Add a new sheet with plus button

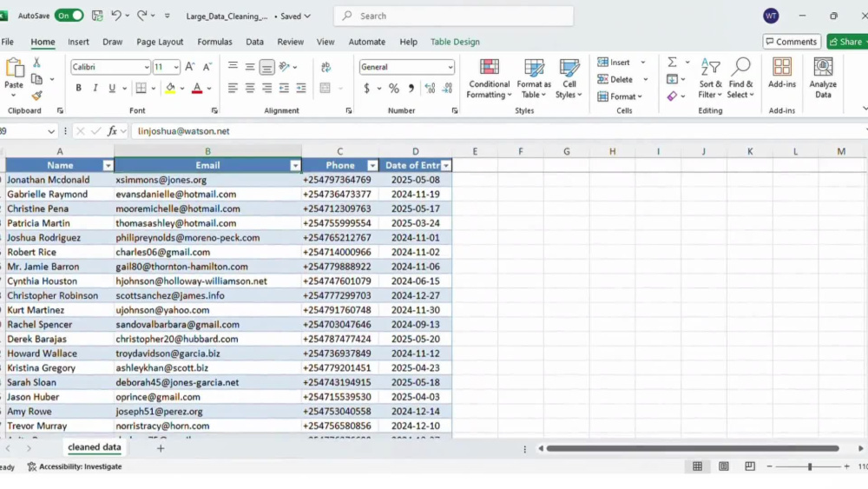point(161,448)
